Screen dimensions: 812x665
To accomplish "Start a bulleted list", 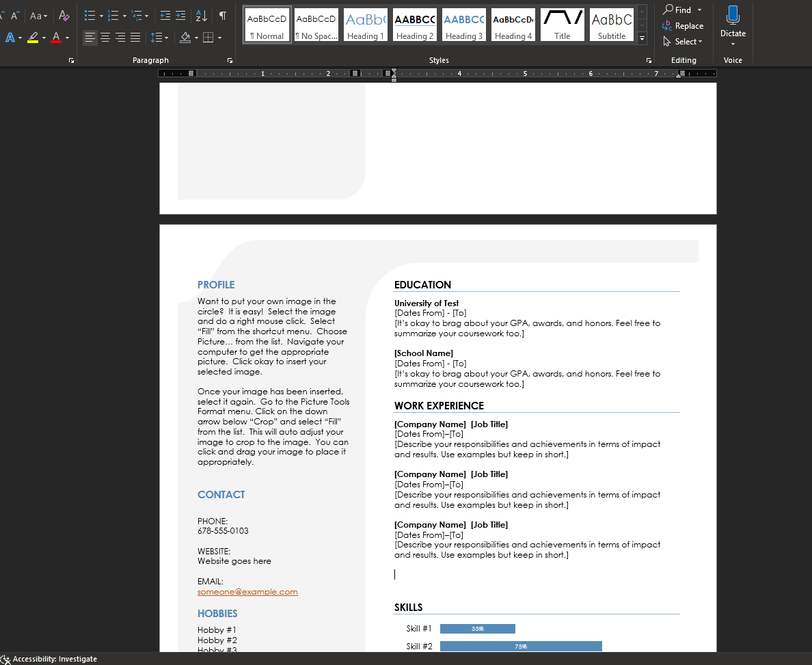I will (90, 16).
